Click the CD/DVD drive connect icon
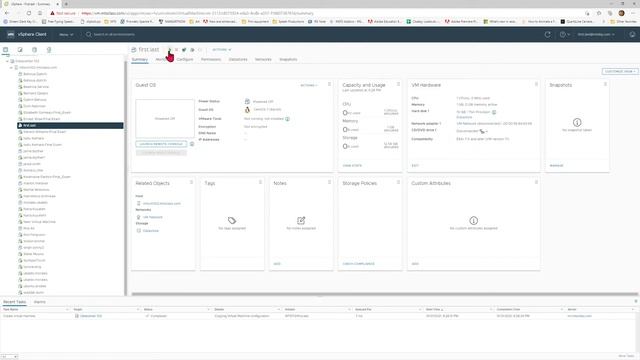This screenshot has height=360, width=640. (x=483, y=131)
